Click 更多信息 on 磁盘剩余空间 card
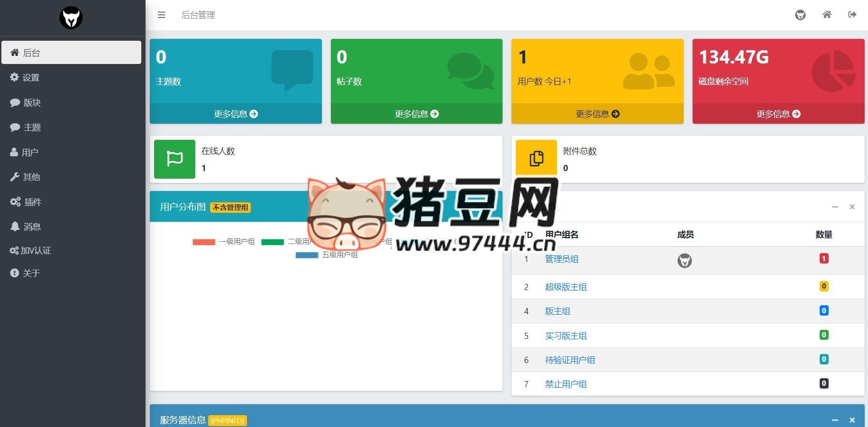This screenshot has height=427, width=868. (778, 114)
